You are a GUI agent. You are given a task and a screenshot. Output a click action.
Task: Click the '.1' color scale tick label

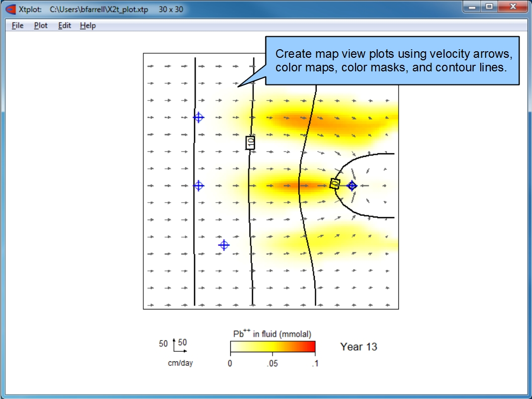pos(315,363)
